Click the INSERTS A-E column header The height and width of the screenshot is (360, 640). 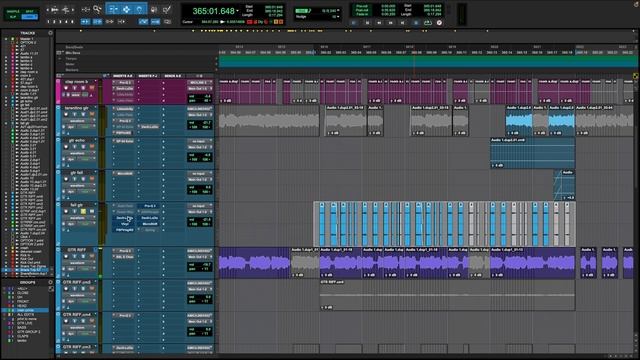tap(122, 76)
